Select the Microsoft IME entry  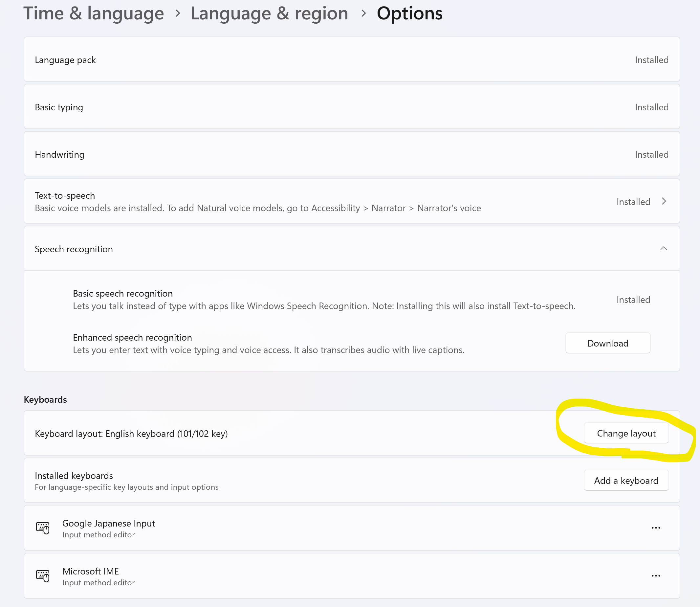click(x=91, y=572)
